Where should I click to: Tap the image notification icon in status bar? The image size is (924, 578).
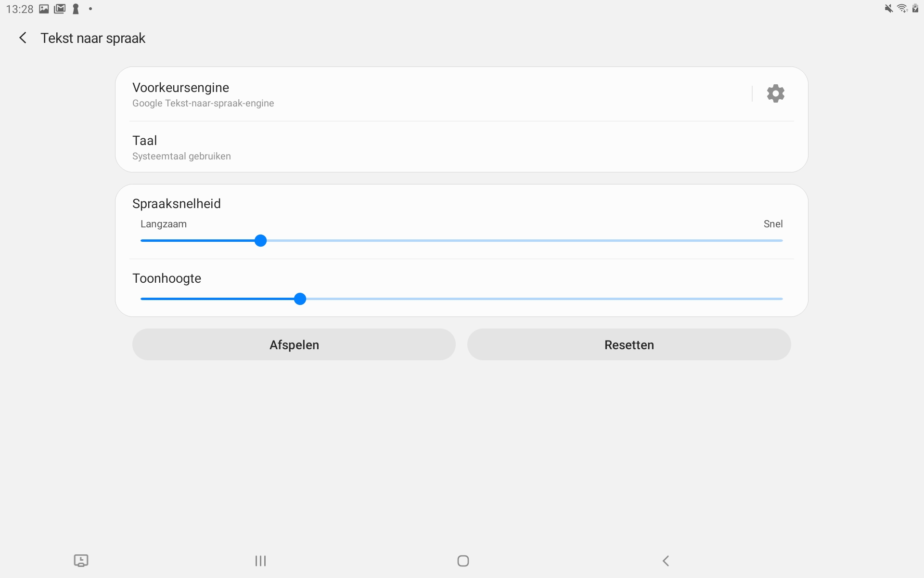click(x=44, y=9)
